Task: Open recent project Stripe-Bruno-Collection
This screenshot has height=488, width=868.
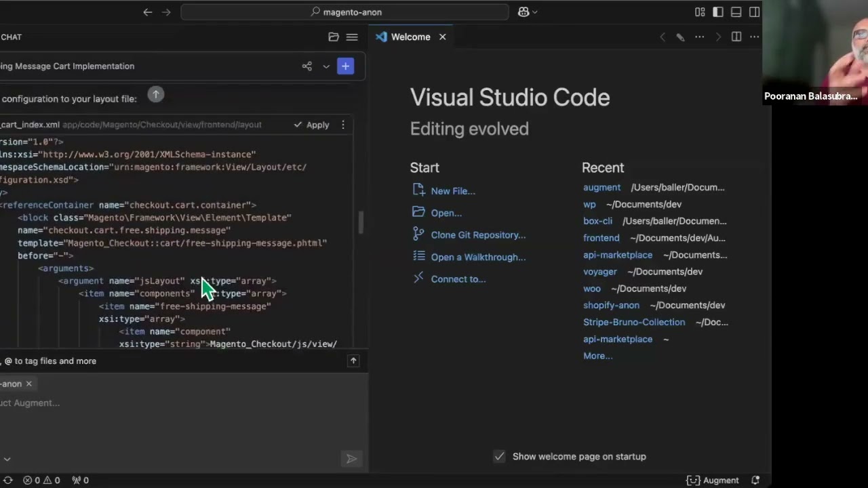Action: coord(634,322)
